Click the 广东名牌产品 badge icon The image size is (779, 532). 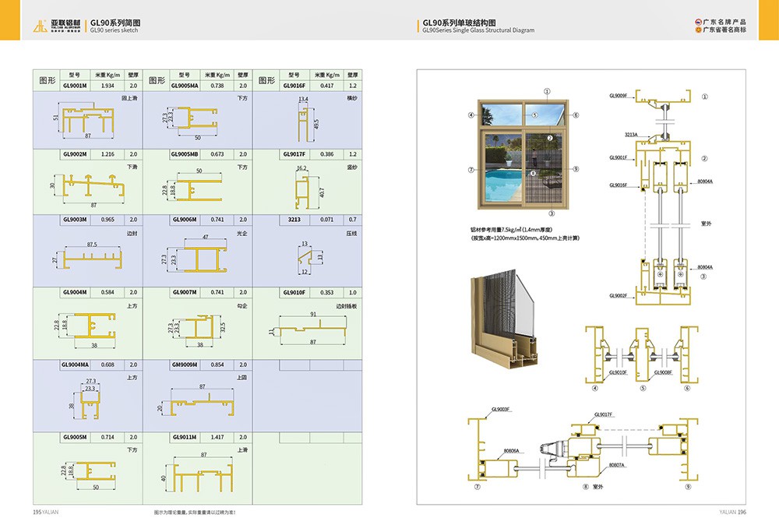point(699,22)
